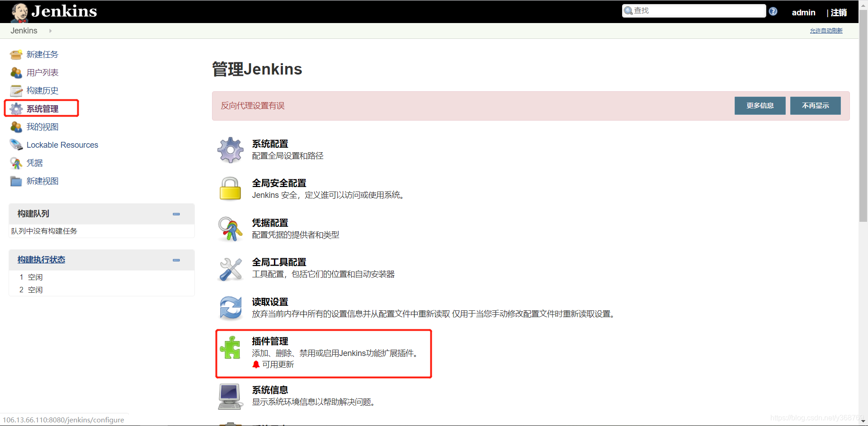Open 凭据 from sidebar

pyautogui.click(x=35, y=163)
